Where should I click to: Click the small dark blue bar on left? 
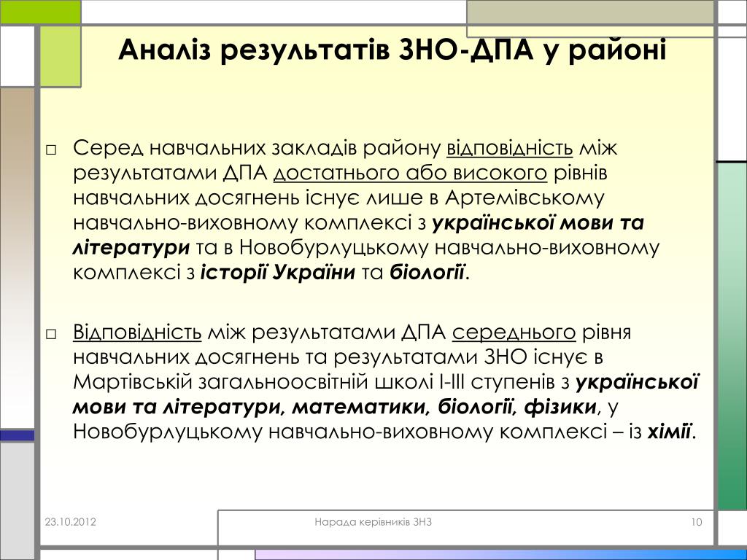click(17, 435)
